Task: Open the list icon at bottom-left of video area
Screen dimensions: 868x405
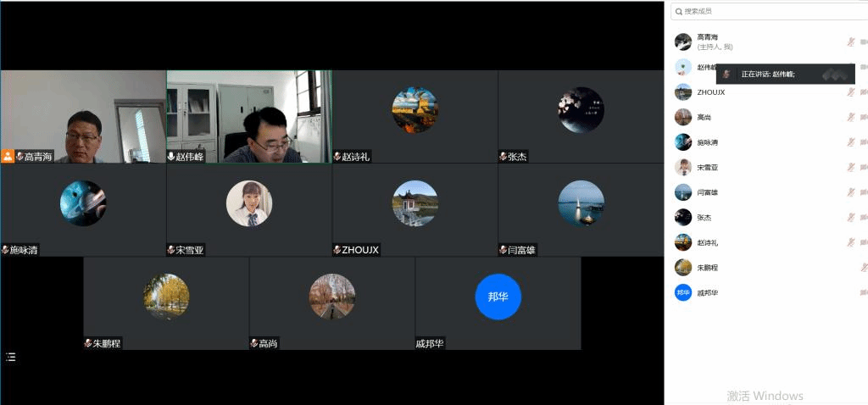Action: coord(11,358)
